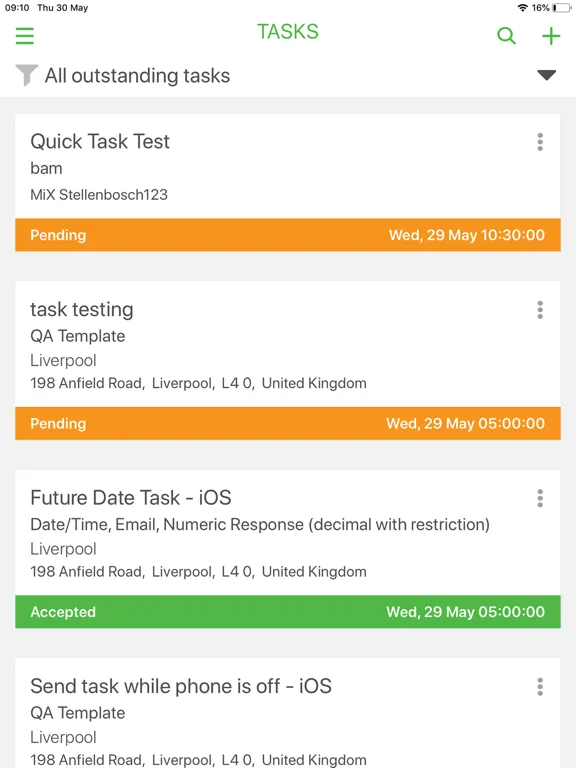Open more options for Future Date Task
576x768 pixels.
click(540, 498)
